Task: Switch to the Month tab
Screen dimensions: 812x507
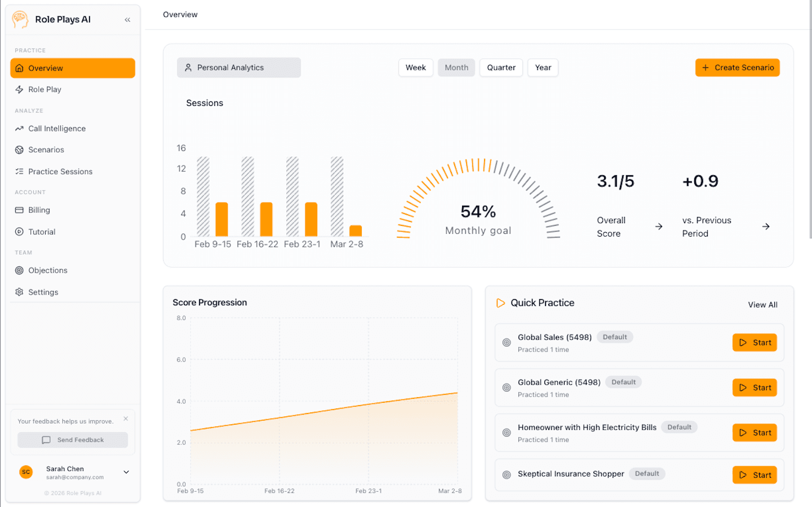Action: (456, 67)
